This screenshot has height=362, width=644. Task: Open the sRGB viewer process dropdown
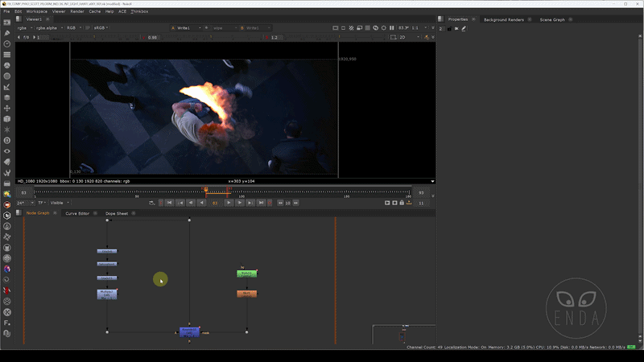click(101, 28)
